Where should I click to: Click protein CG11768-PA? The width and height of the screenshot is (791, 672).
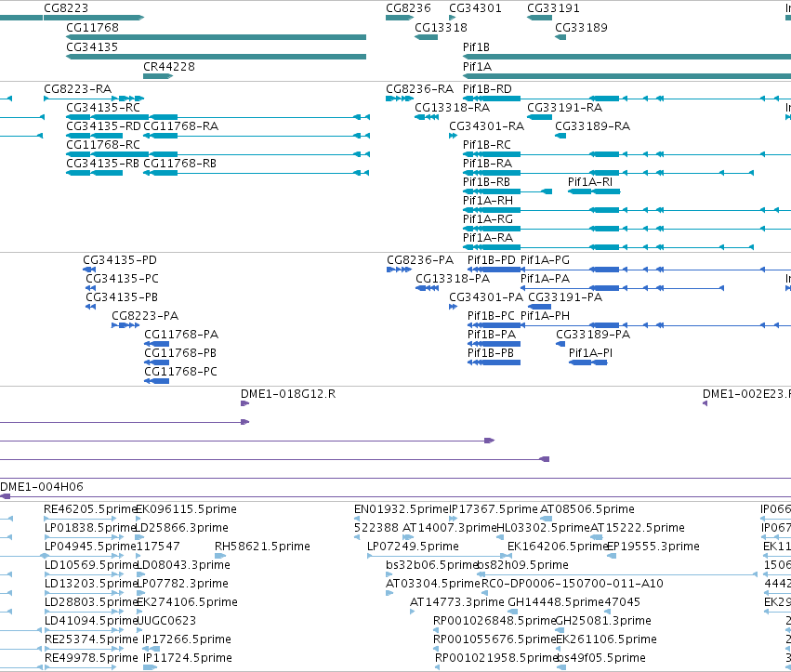pos(181,335)
